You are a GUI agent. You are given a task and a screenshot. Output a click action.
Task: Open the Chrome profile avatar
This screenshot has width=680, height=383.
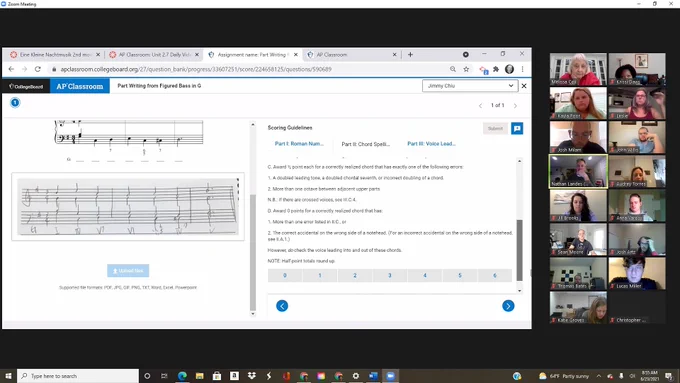510,69
